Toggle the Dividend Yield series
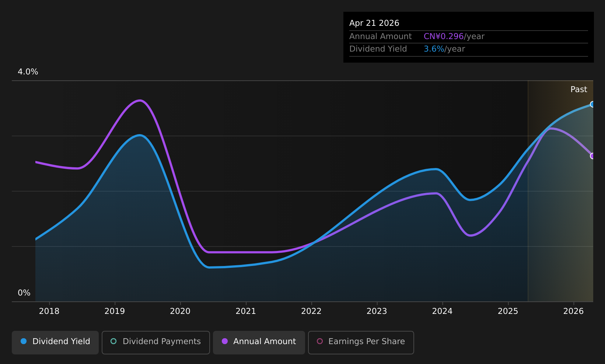Screen dimensions: 605x364 coord(55,343)
